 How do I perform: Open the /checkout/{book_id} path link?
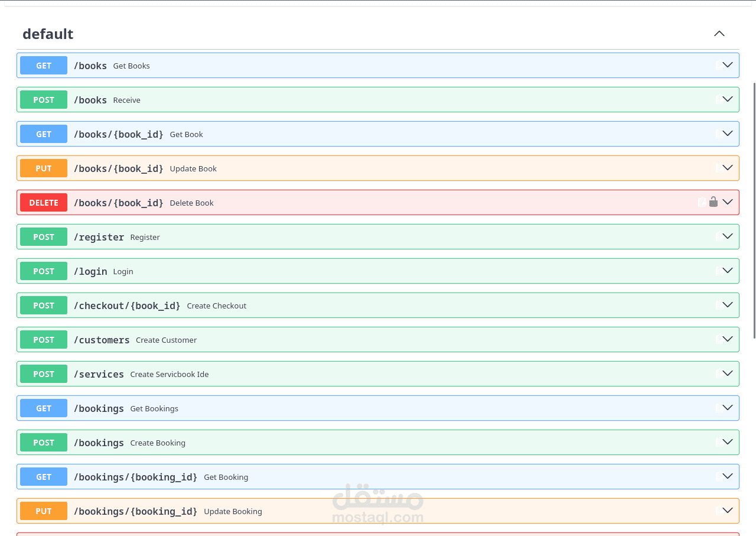point(127,306)
